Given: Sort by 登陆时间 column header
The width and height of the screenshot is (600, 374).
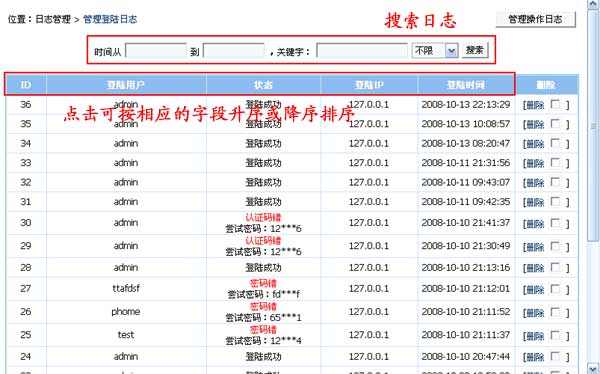Looking at the screenshot, I should click(x=466, y=85).
